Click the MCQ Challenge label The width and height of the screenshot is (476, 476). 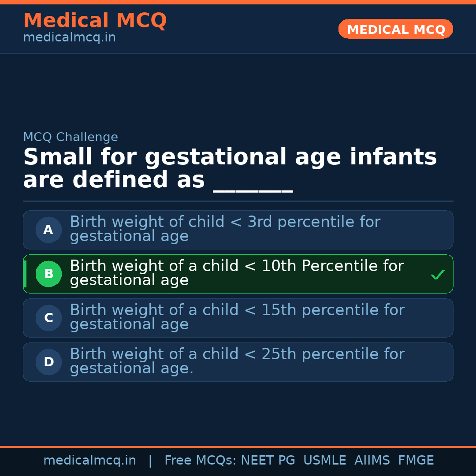click(x=71, y=137)
